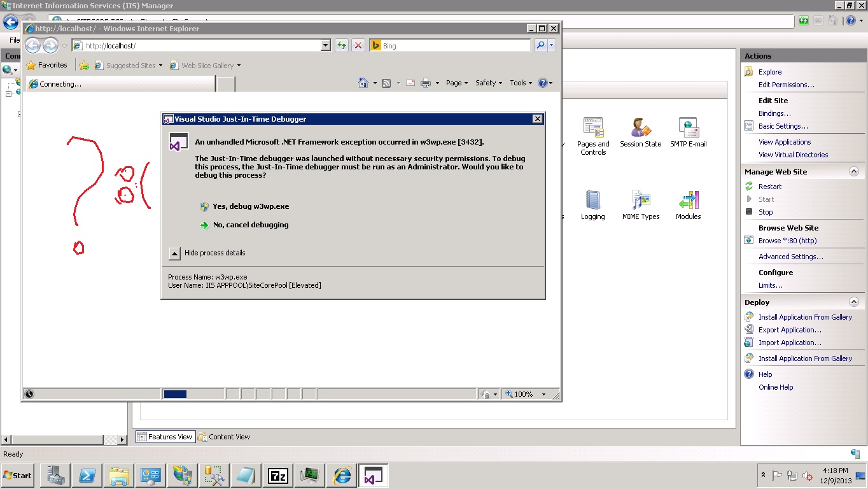
Task: Collapse the Manage Web Site section
Action: 854,171
